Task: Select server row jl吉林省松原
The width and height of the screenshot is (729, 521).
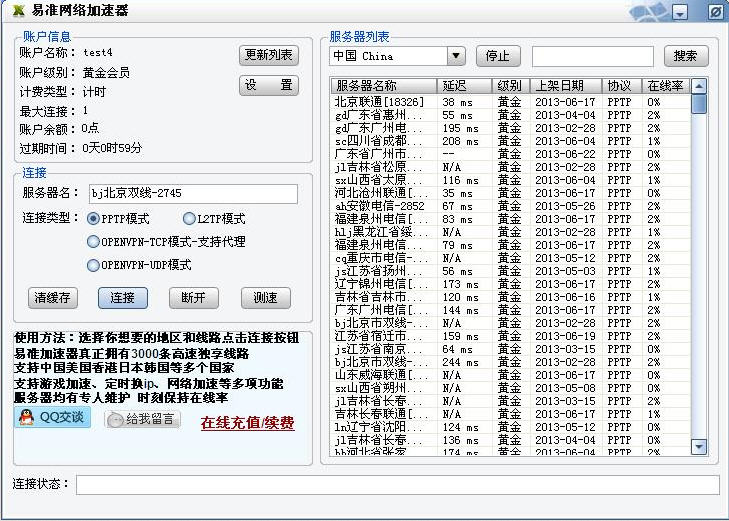Action: pyautogui.click(x=510, y=167)
